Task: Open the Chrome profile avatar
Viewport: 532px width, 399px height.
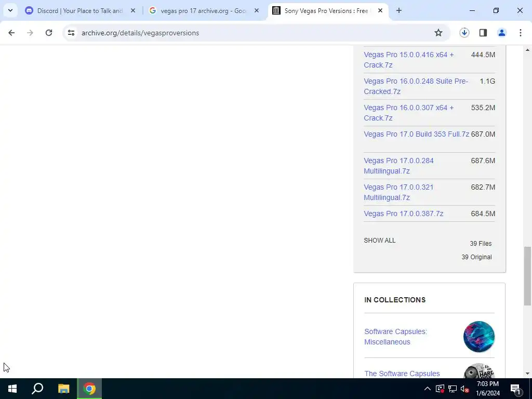Action: pos(502,33)
